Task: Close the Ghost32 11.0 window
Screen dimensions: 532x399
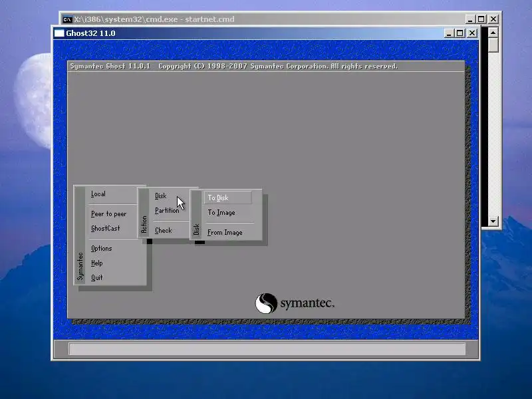Action: coord(472,33)
